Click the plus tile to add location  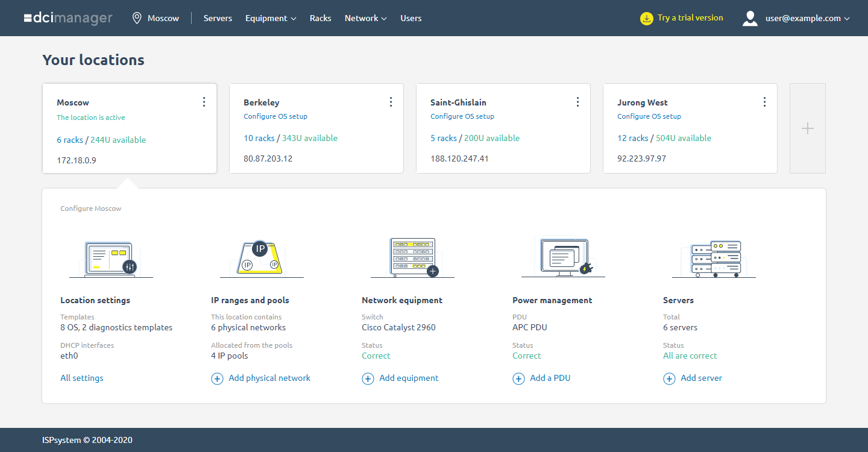[x=808, y=128]
